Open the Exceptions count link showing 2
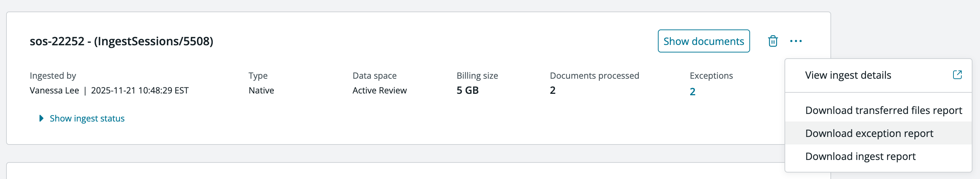980x179 pixels. (x=692, y=91)
